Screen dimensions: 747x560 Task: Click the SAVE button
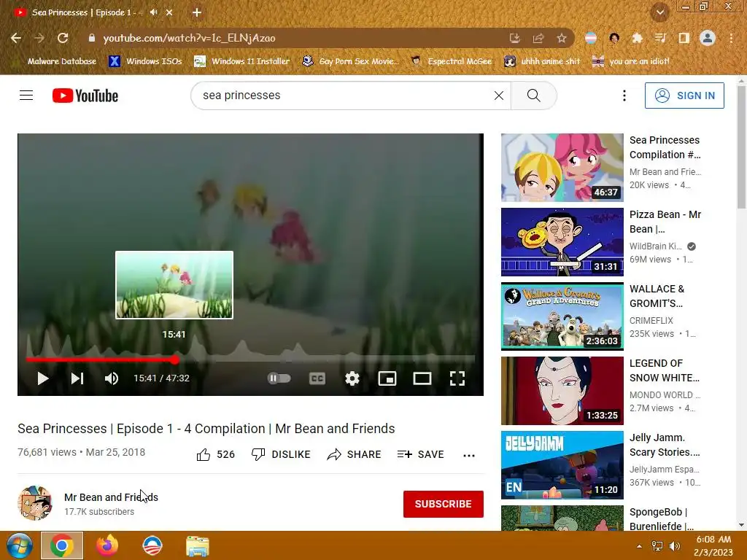(x=421, y=455)
